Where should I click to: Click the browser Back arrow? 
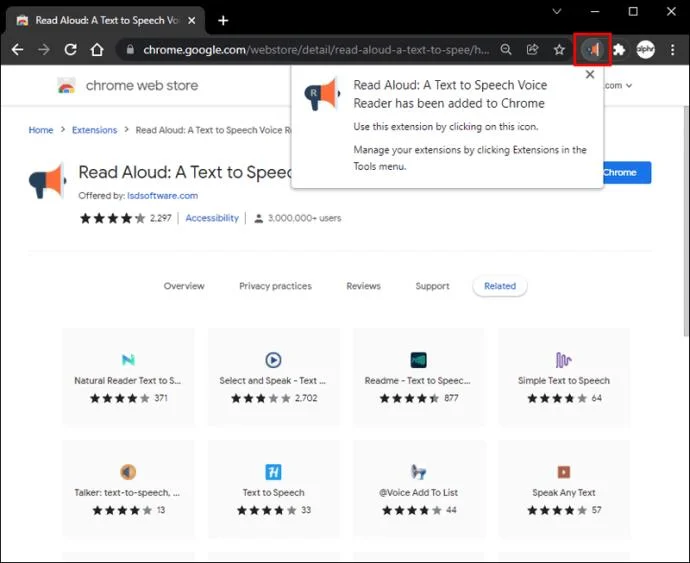18,49
